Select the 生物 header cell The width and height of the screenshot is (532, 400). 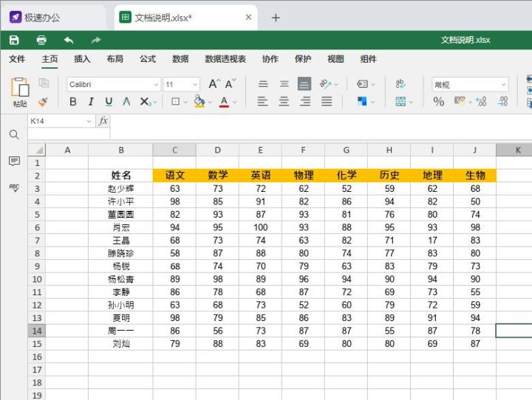click(x=474, y=176)
